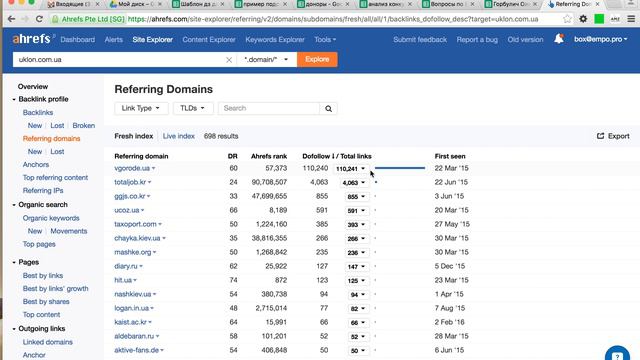Click the magnifier search icon in the filters row
Viewport: 640px width, 360px height.
(329, 109)
